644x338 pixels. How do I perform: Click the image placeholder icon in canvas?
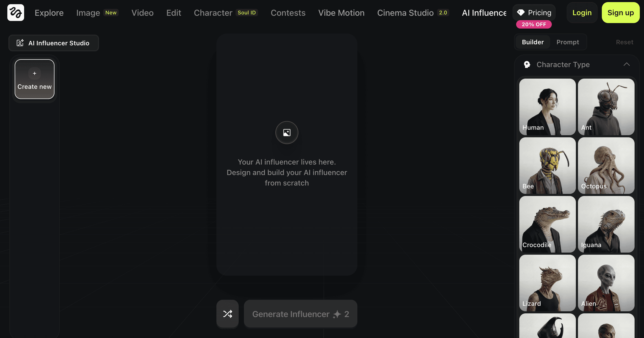click(x=287, y=133)
